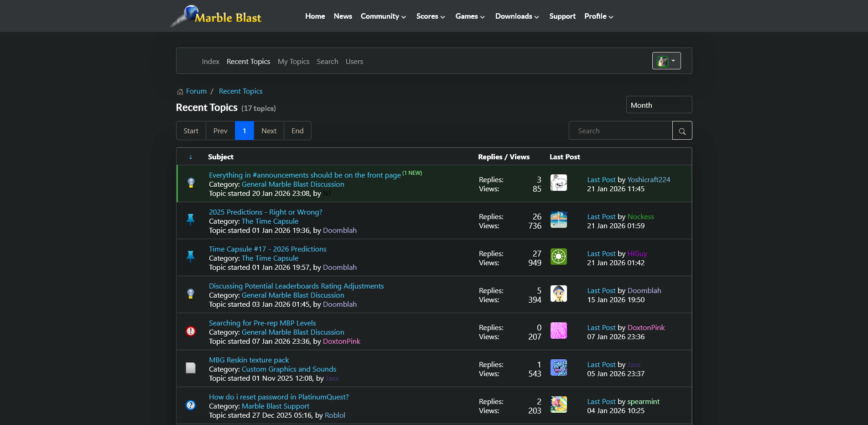Click the magnifying glass search button
This screenshot has width=868, height=425.
(682, 131)
